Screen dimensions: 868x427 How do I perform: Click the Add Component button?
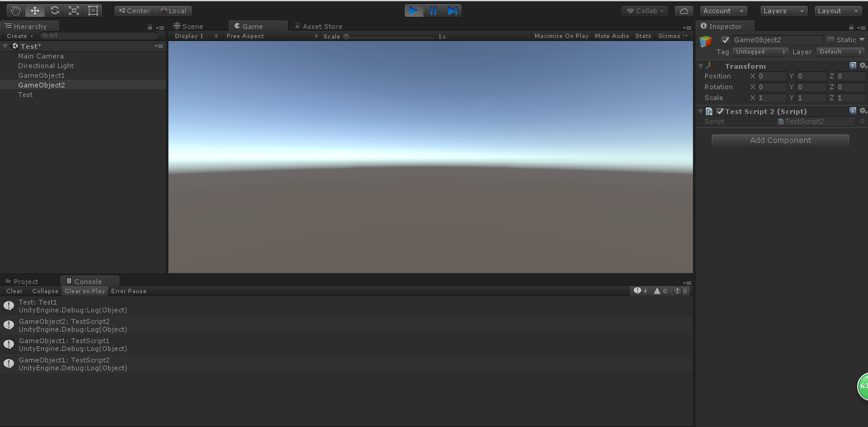780,141
